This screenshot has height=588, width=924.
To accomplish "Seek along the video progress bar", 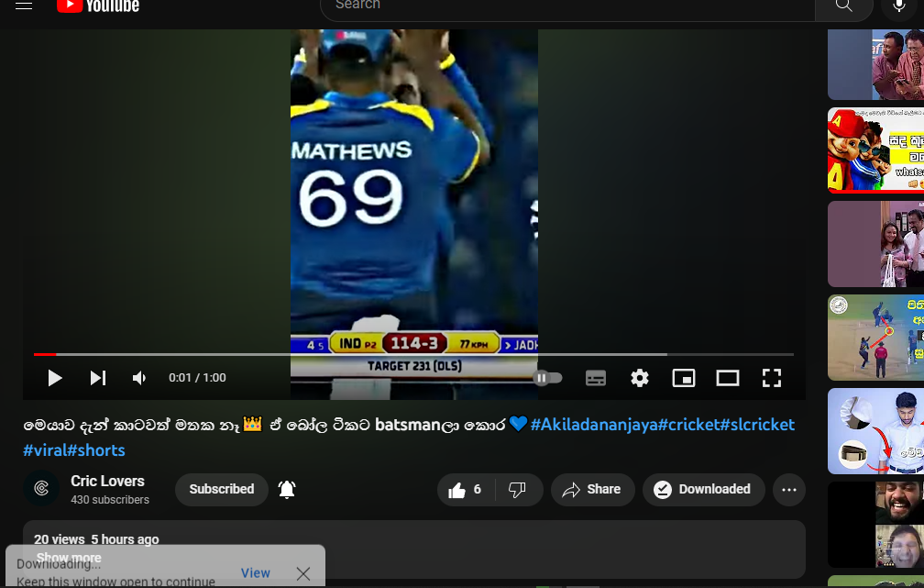I will [413, 354].
